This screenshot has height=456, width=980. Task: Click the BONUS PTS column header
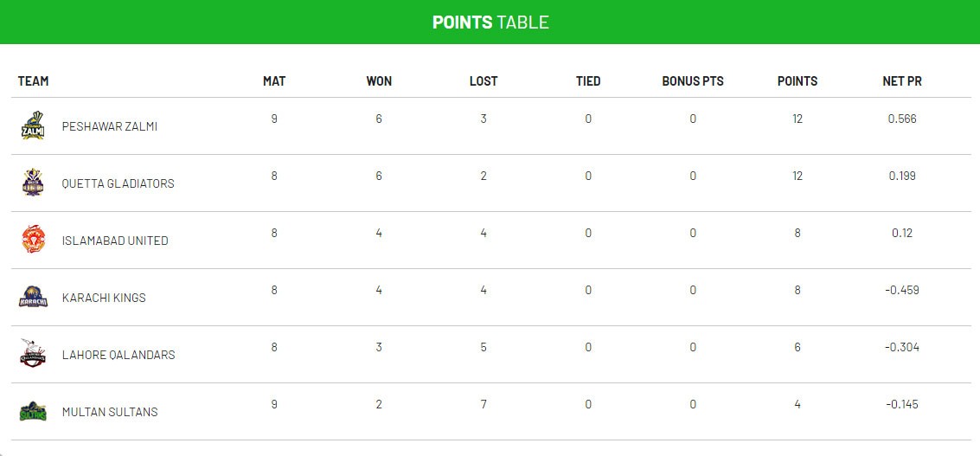(693, 81)
